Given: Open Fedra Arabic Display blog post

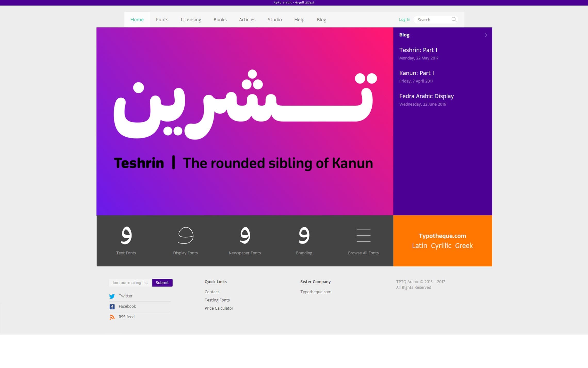Looking at the screenshot, I should (426, 96).
